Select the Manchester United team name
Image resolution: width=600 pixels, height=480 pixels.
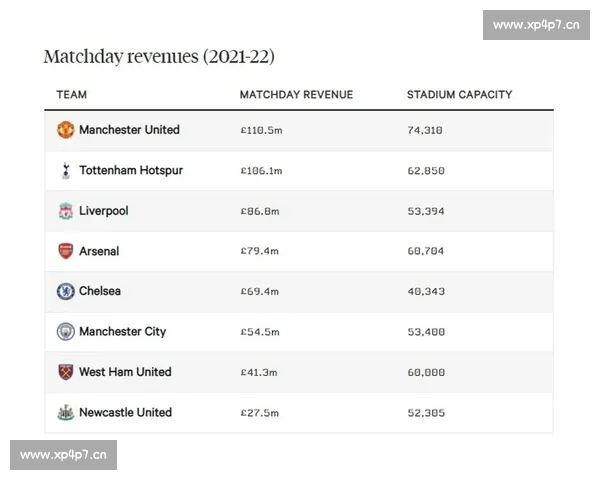pos(129,130)
